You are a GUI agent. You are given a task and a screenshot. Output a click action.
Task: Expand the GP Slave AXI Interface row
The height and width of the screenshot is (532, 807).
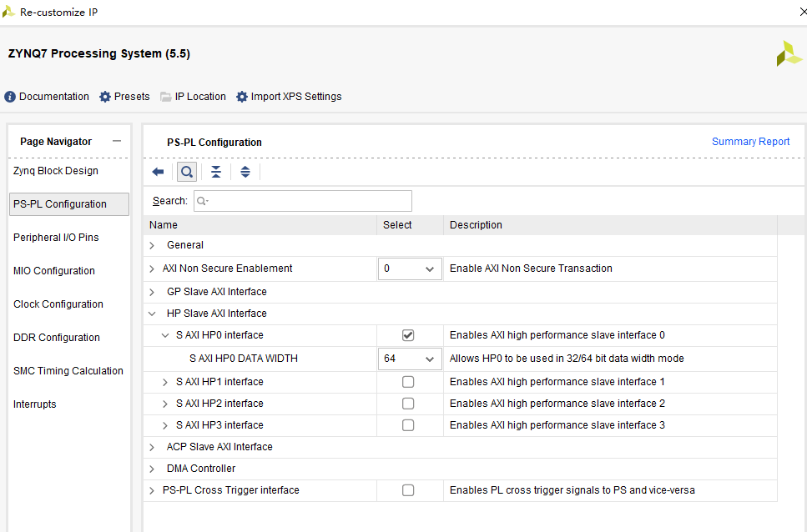(152, 292)
